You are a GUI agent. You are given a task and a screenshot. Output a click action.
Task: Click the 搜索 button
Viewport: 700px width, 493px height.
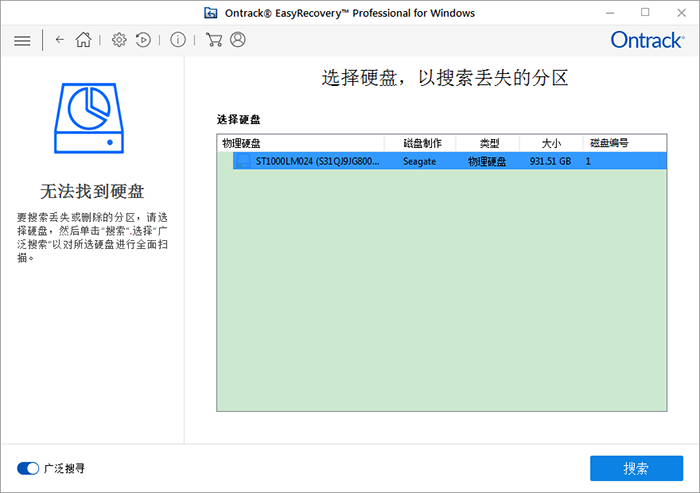pos(636,468)
